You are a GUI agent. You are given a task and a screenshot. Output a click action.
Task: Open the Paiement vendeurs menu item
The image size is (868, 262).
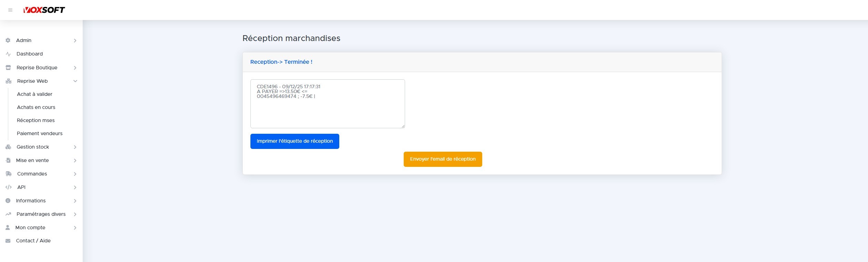40,133
